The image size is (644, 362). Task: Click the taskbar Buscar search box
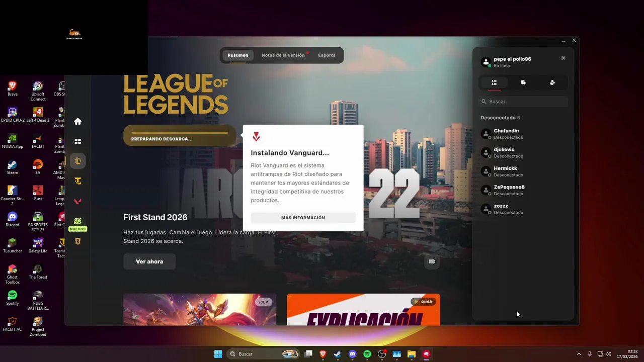(x=264, y=354)
